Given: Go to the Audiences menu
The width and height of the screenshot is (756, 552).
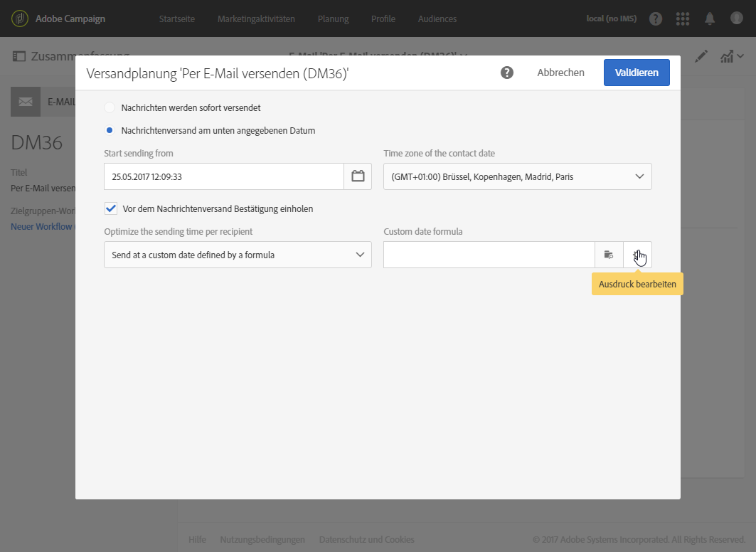Looking at the screenshot, I should coord(437,18).
